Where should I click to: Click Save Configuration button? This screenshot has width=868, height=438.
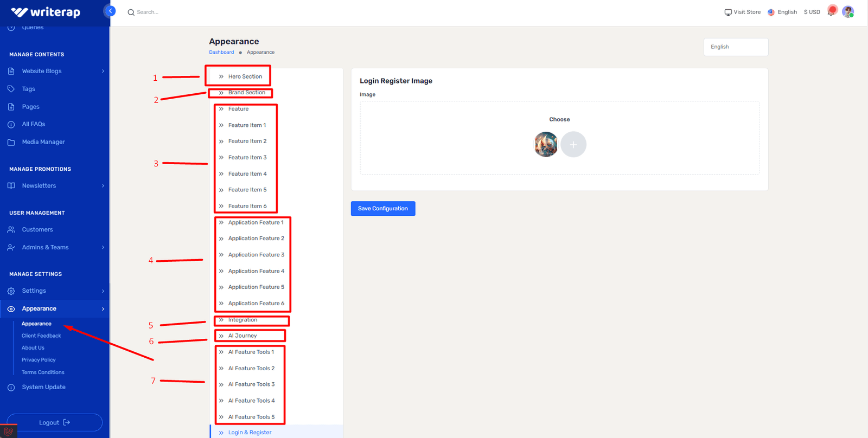383,209
